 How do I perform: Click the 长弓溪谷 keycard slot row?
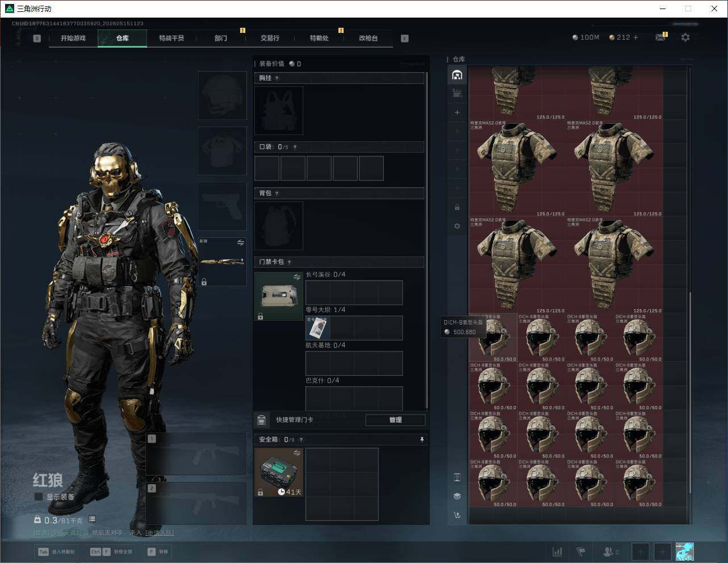[x=354, y=293]
